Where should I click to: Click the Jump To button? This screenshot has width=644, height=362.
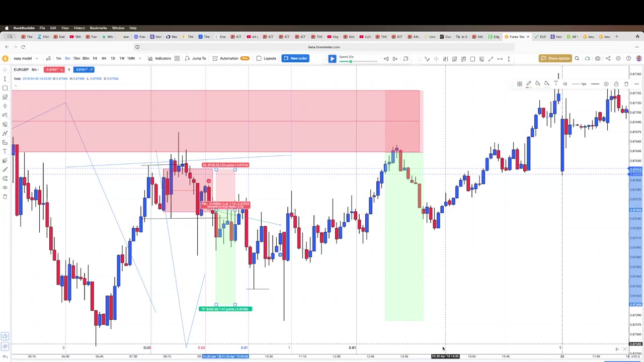point(196,58)
